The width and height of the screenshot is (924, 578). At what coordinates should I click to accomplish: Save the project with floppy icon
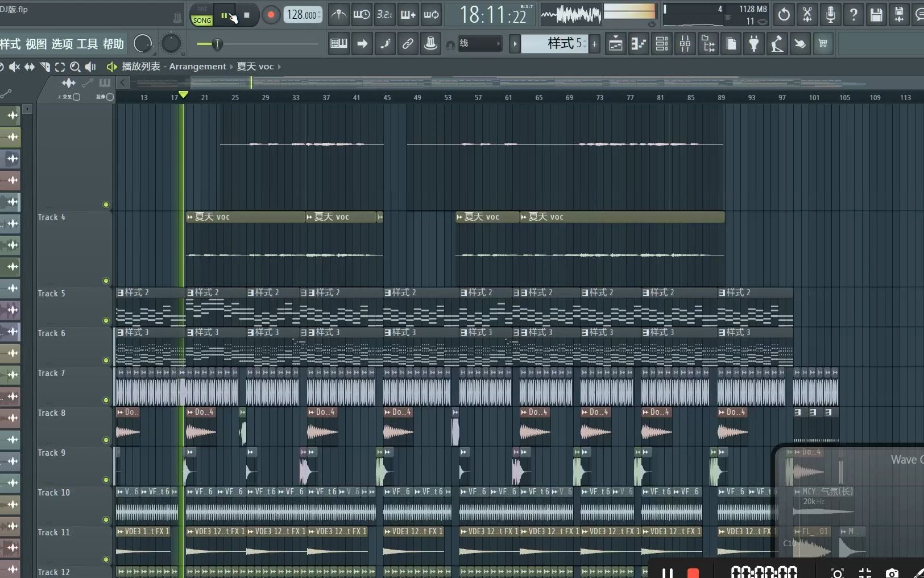point(877,14)
